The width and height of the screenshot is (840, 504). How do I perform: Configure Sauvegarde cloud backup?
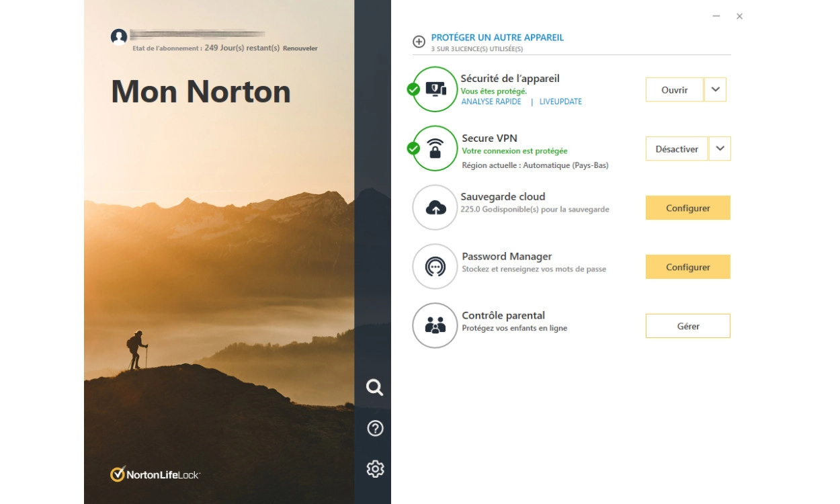(687, 208)
